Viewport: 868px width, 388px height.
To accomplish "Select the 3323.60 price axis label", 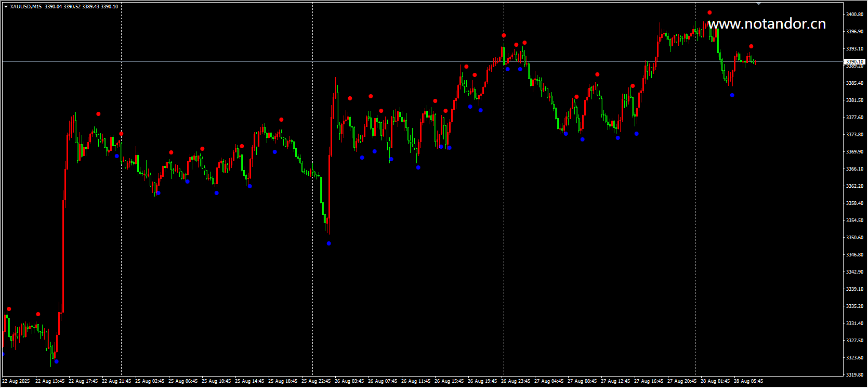I will coord(854,358).
